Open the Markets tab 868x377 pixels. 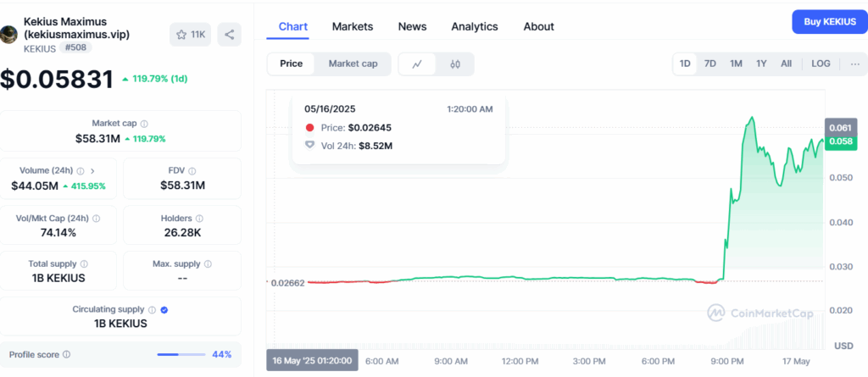coord(353,26)
